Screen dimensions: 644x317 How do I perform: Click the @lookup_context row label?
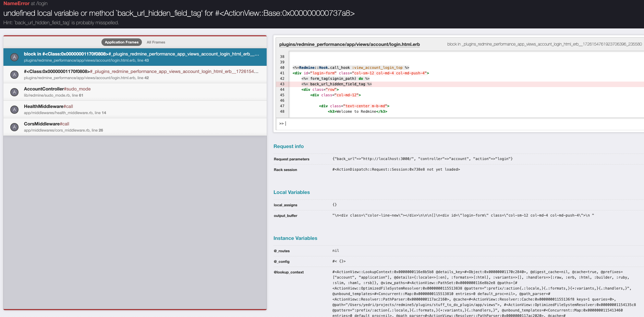(289, 272)
